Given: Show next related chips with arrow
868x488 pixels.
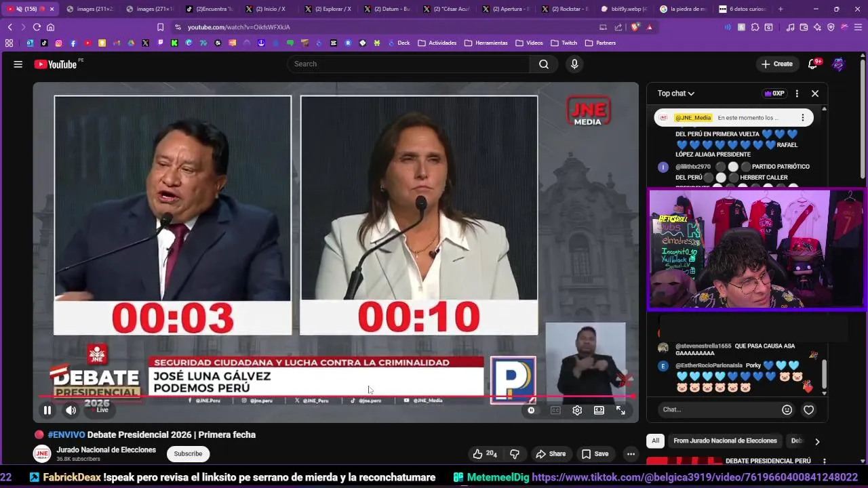Looking at the screenshot, I should [817, 441].
